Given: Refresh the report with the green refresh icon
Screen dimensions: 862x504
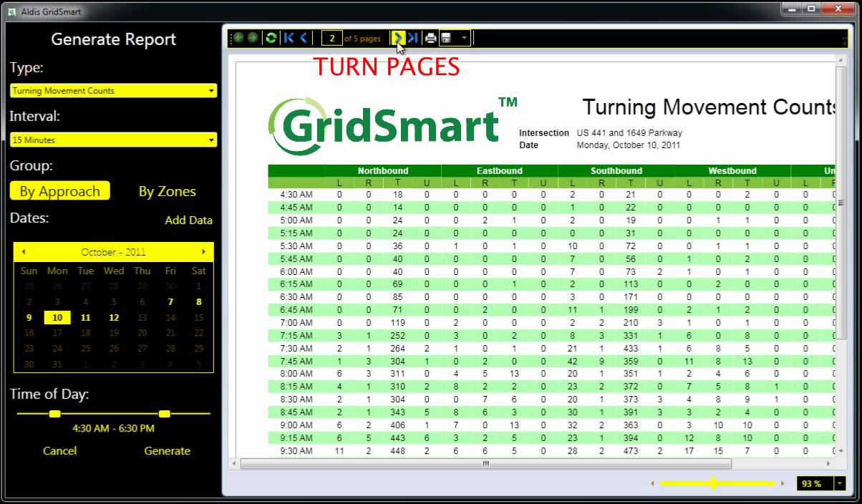Looking at the screenshot, I should coord(271,38).
